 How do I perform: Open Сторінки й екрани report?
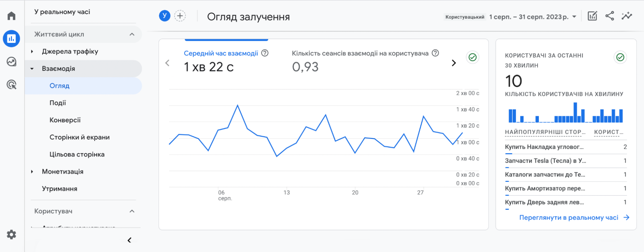(x=80, y=137)
